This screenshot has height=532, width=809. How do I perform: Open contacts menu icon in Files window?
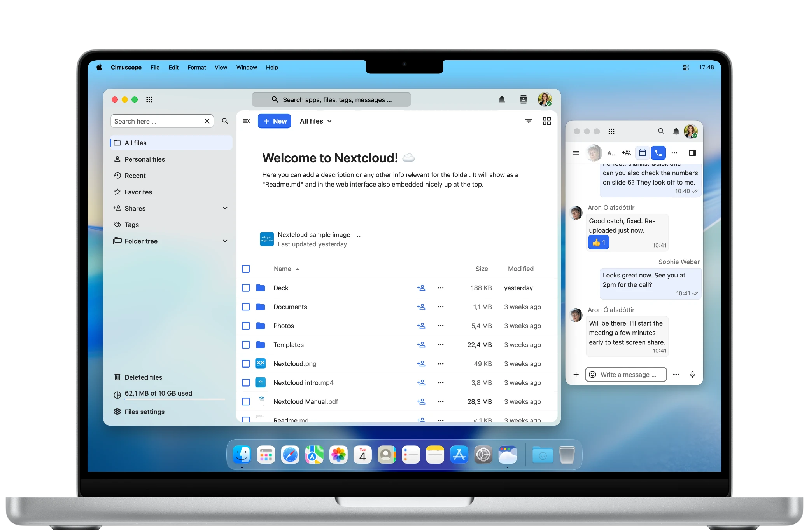point(524,99)
